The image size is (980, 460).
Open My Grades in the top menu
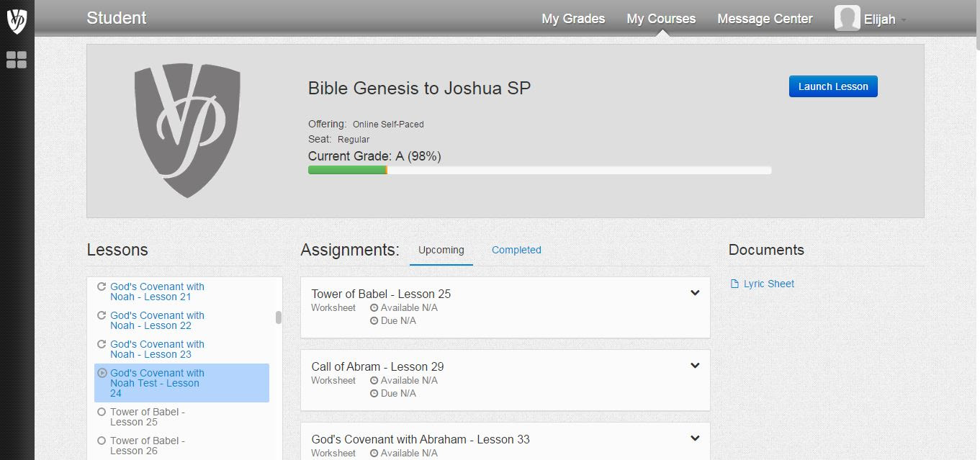[573, 19]
